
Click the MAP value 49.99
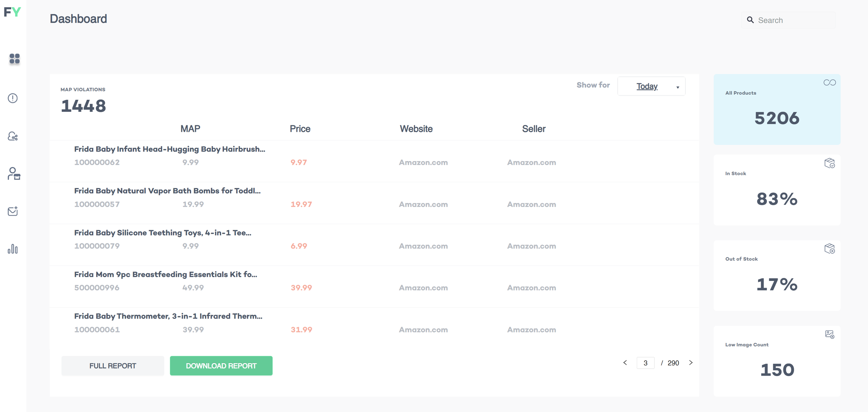[x=193, y=288]
